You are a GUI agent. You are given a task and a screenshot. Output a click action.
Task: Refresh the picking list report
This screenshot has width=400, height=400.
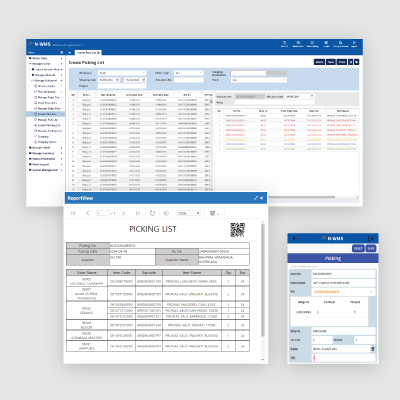tap(152, 213)
